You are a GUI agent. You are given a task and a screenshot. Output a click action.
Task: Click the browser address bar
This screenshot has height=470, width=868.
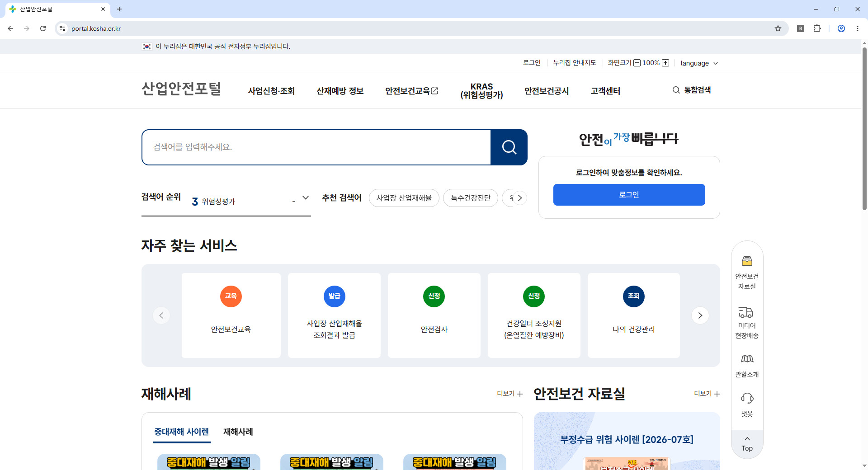(x=420, y=28)
